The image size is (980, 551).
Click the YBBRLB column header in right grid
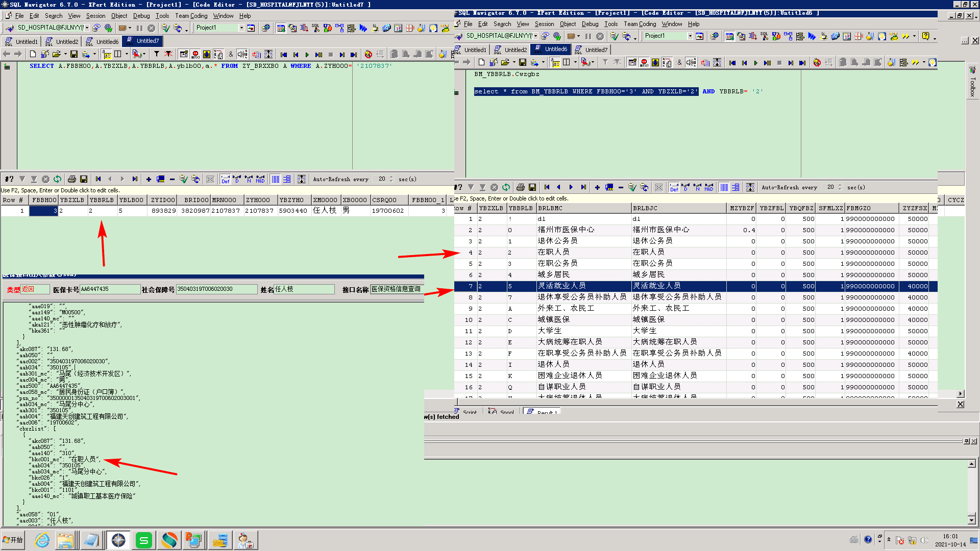tap(521, 208)
